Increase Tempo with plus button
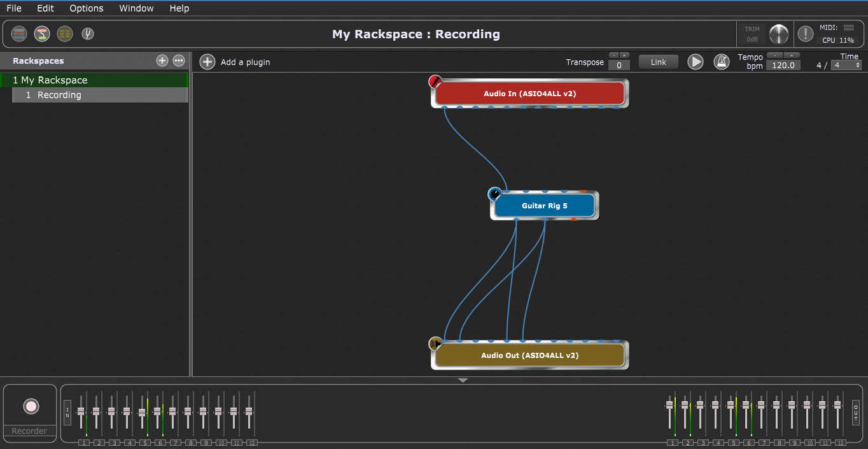Image resolution: width=868 pixels, height=449 pixels. pyautogui.click(x=792, y=55)
